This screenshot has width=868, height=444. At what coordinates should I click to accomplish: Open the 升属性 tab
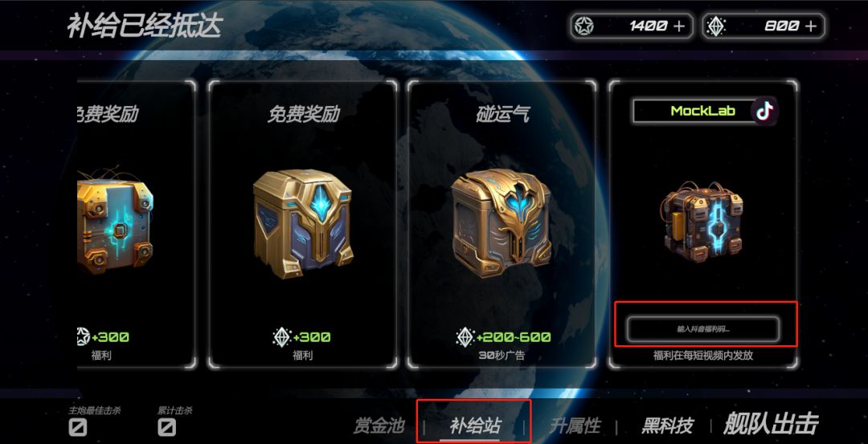tap(575, 426)
